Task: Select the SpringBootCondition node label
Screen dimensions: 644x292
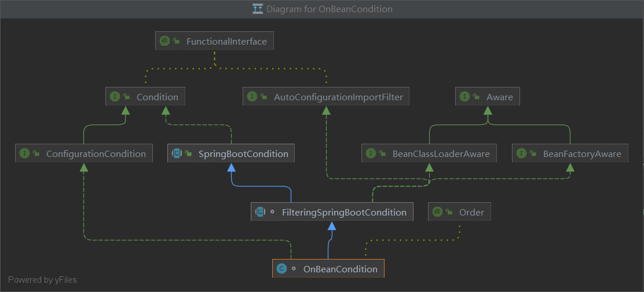Action: click(x=243, y=154)
